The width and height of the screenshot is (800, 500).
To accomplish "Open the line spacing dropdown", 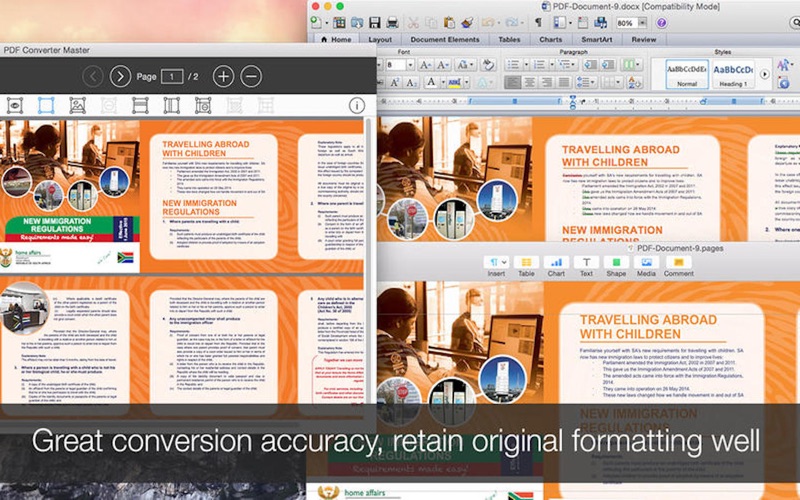I will (x=586, y=82).
